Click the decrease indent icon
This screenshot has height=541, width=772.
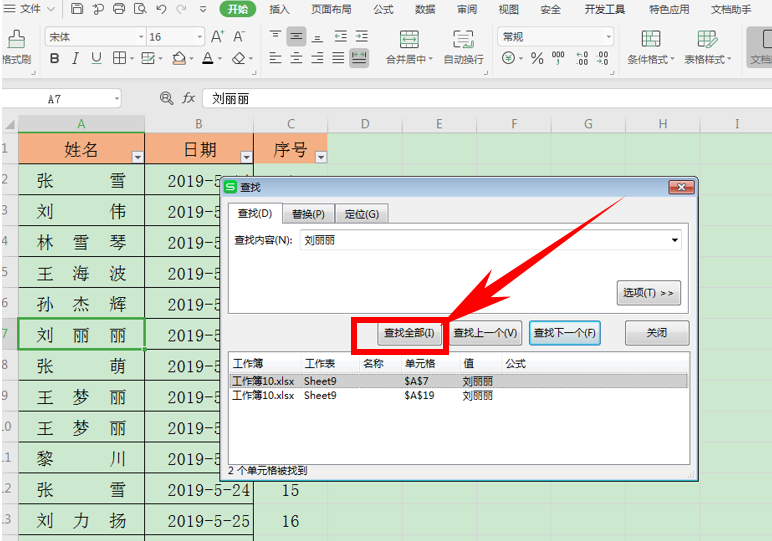coord(340,36)
